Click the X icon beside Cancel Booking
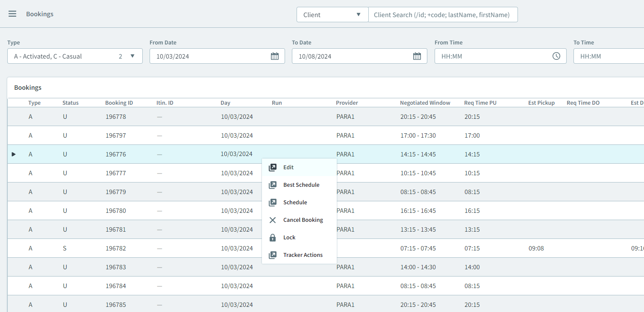644x312 pixels. coord(273,220)
